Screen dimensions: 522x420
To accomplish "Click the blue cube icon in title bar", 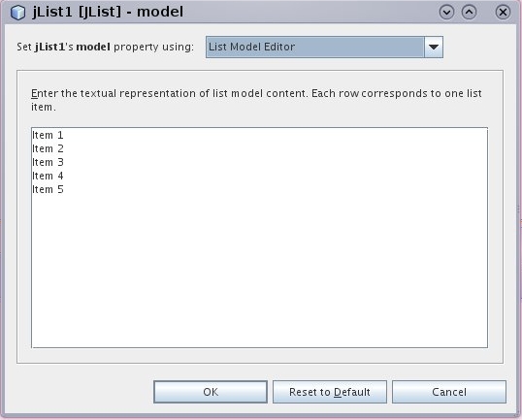I will (17, 13).
